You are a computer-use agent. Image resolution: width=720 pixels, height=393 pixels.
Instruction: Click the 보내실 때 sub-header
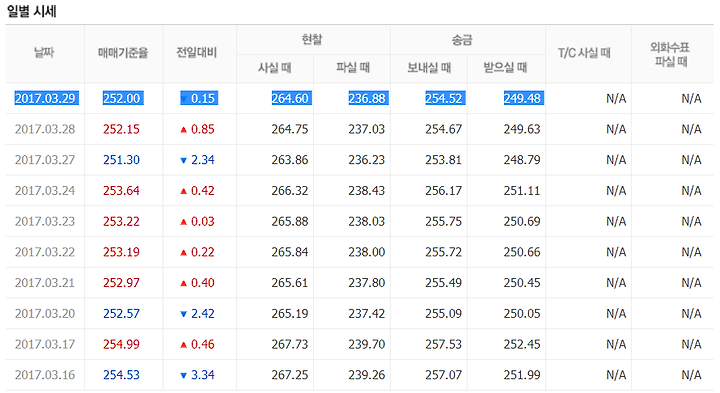coord(429,68)
